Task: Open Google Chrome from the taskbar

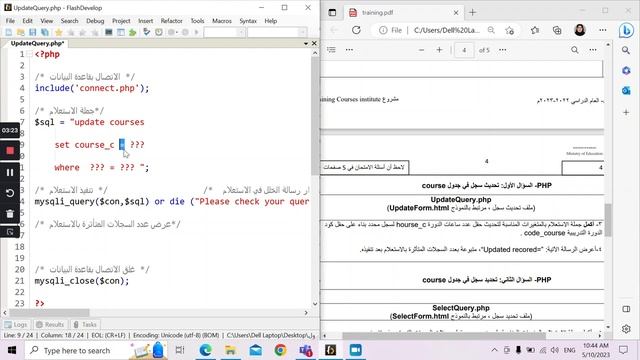Action: [x=280, y=350]
